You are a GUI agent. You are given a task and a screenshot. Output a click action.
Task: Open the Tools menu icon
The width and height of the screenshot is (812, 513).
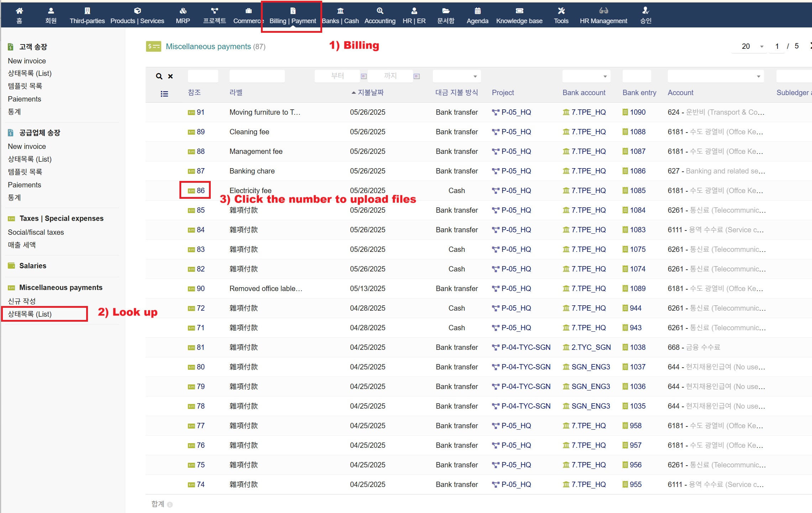click(x=561, y=11)
